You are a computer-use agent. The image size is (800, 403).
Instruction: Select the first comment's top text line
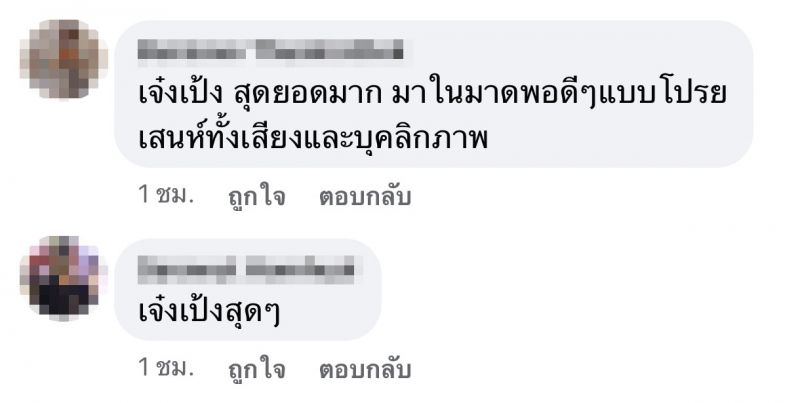(x=432, y=96)
